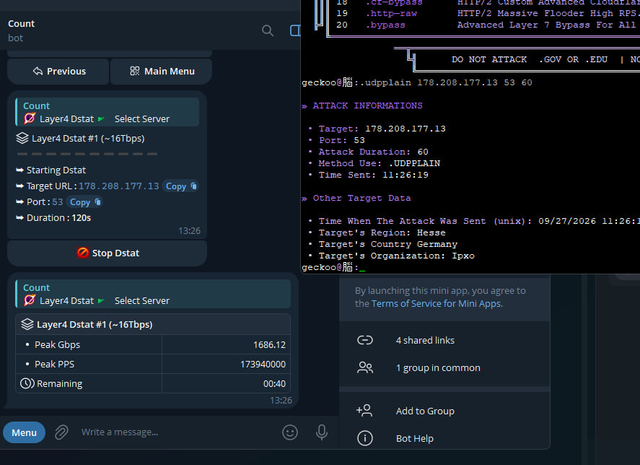Click the groups in common people icon

tap(365, 368)
